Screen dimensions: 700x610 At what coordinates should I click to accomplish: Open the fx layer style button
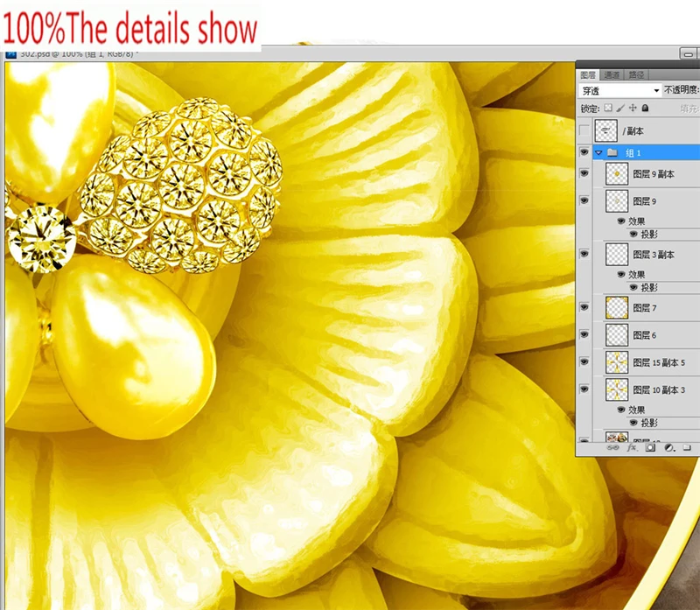tap(631, 447)
